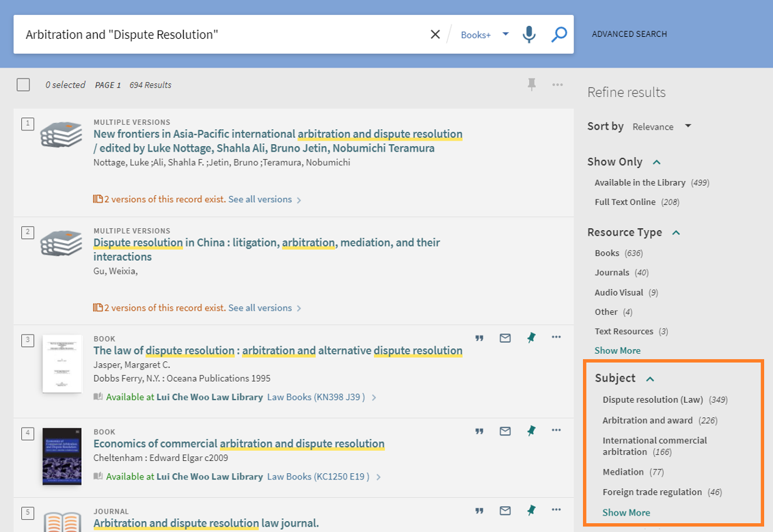Clear the search box with X icon
Image resolution: width=773 pixels, height=532 pixels.
tap(435, 34)
